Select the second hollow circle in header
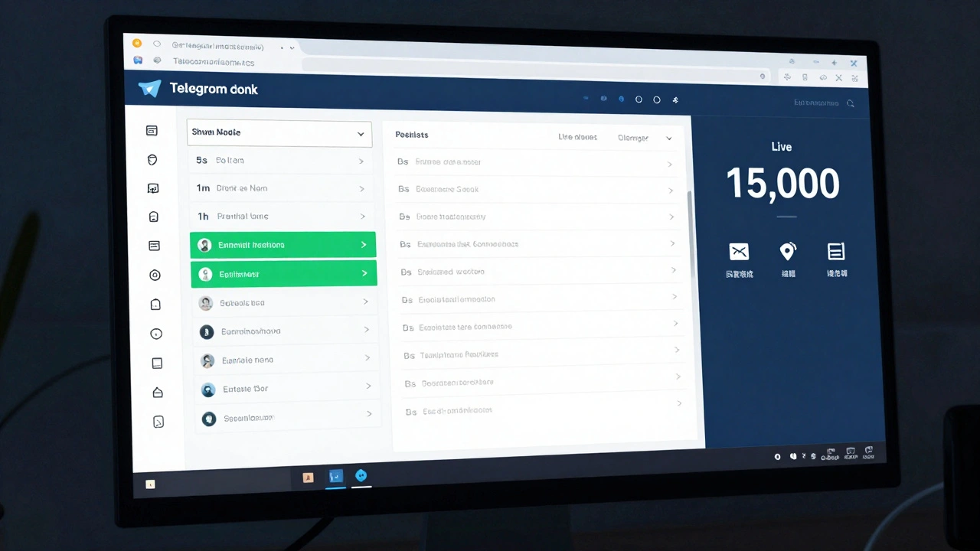Image resolution: width=980 pixels, height=551 pixels. click(x=657, y=99)
